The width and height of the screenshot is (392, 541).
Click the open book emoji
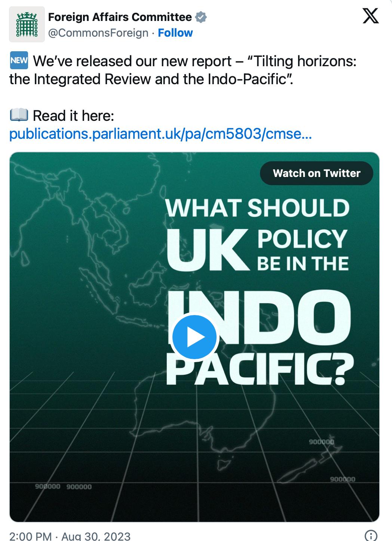[x=19, y=115]
